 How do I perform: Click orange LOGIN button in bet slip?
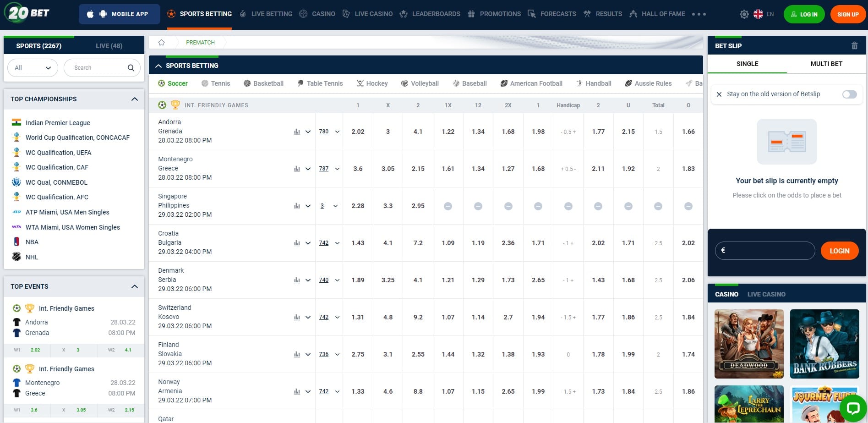point(839,251)
